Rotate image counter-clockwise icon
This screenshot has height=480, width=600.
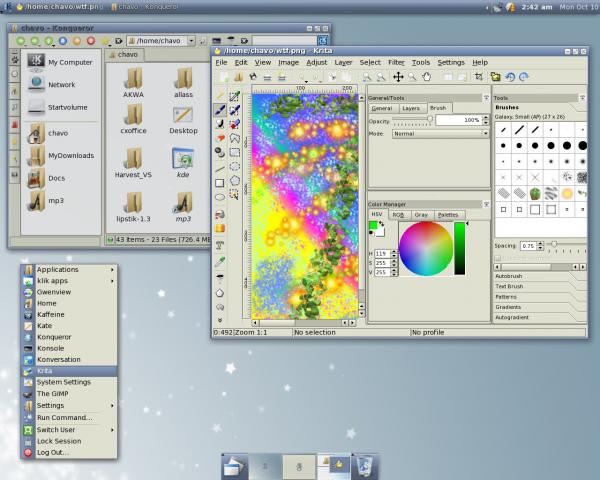[510, 77]
